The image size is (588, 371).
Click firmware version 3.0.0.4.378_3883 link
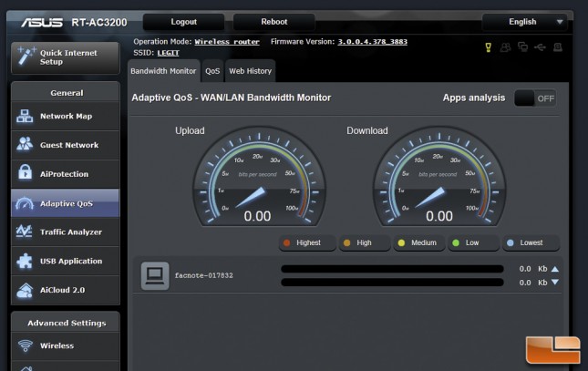click(x=372, y=42)
